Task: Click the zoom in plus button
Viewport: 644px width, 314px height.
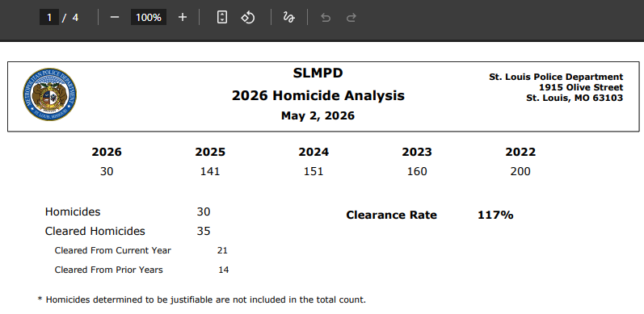Action: point(183,17)
